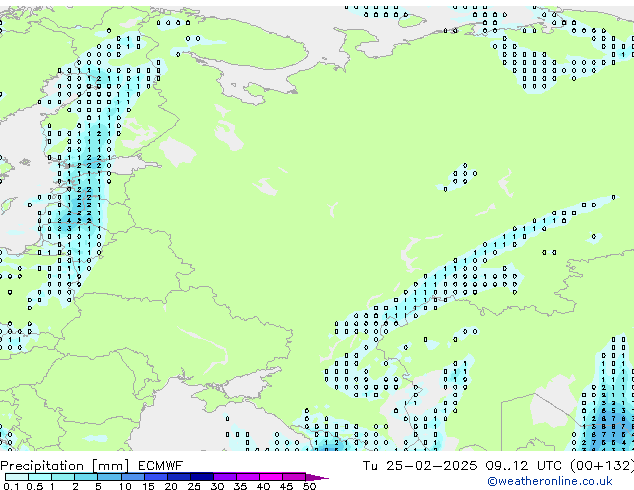634x490 pixels.
Task: Pick the 10–15 mm legend color swatch
Action: (132, 477)
